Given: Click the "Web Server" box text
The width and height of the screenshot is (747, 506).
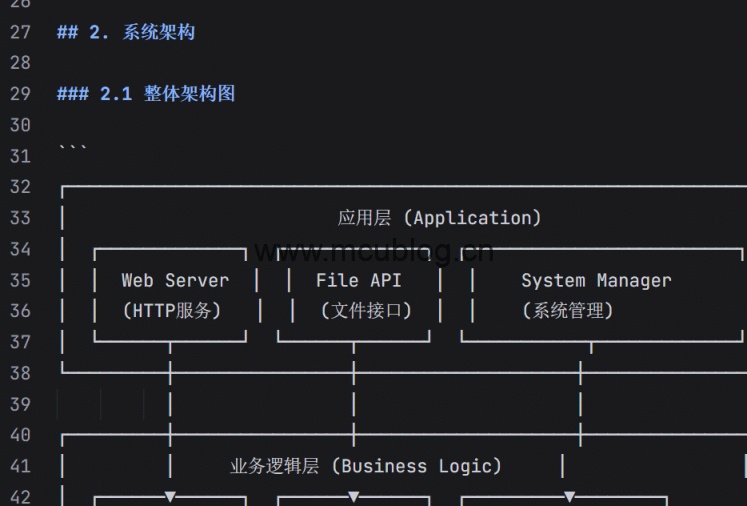Looking at the screenshot, I should click(175, 281).
